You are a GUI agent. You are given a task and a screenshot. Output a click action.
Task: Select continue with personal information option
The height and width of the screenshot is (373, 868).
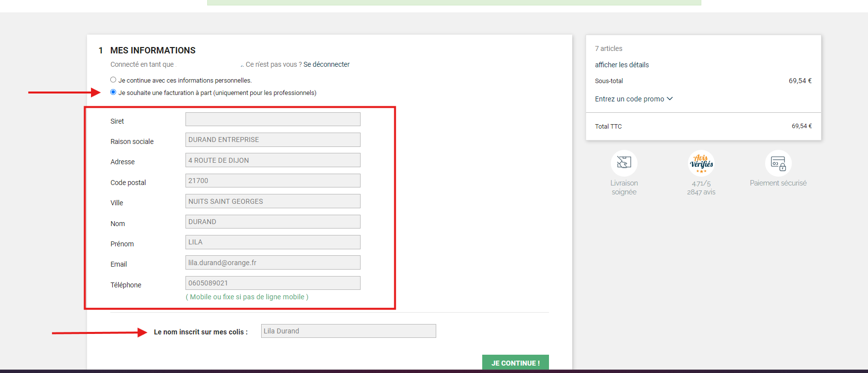click(x=113, y=80)
